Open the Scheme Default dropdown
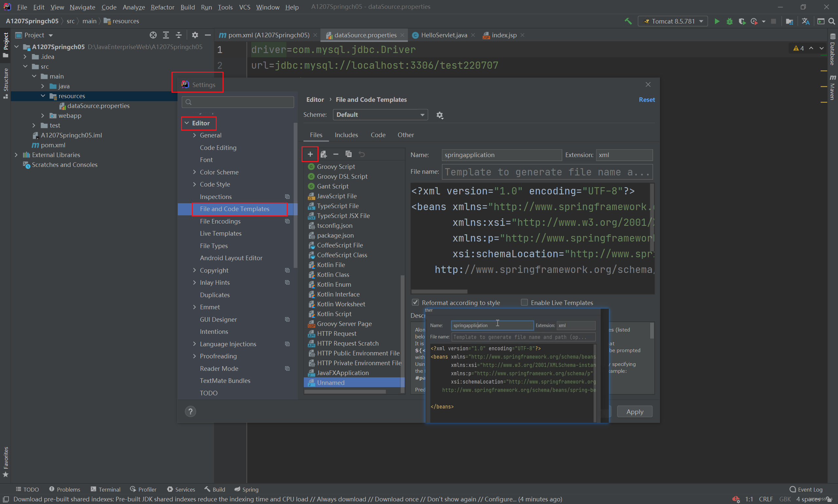Screen dimensions: 838x504 click(380, 115)
